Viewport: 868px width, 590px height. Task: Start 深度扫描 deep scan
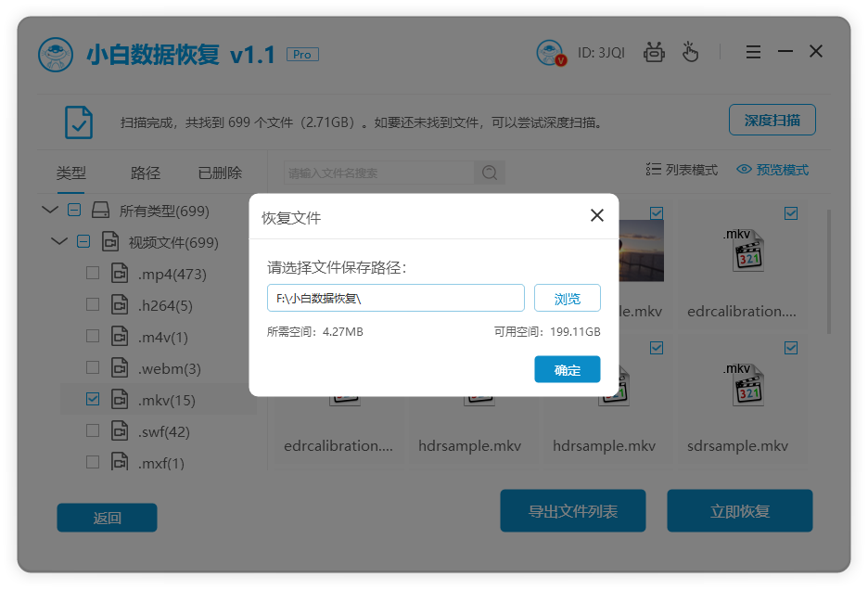click(x=772, y=120)
